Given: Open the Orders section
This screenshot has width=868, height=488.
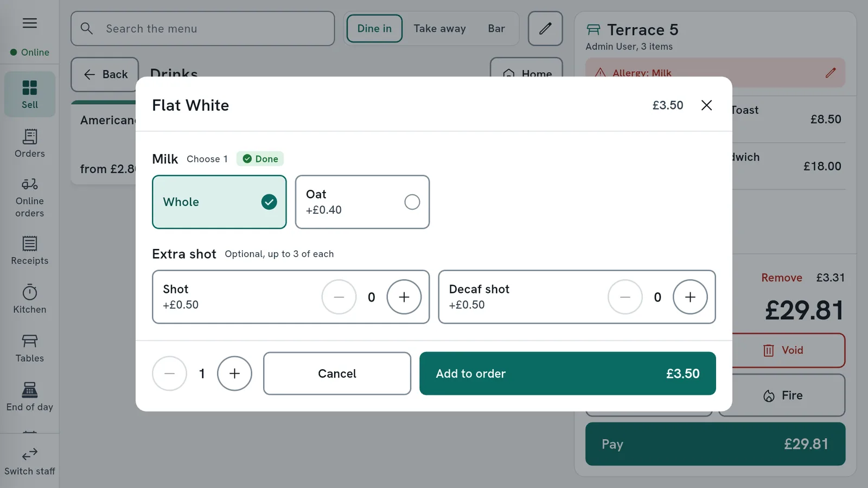Looking at the screenshot, I should (30, 143).
